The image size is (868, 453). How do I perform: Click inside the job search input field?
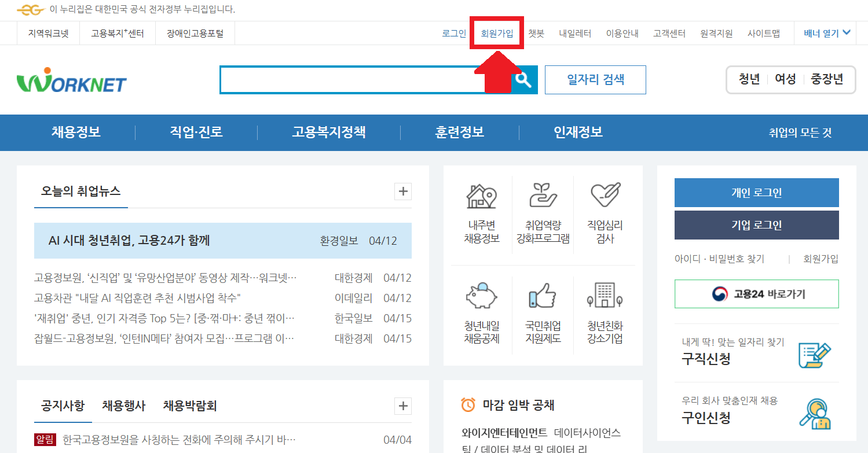(365, 80)
